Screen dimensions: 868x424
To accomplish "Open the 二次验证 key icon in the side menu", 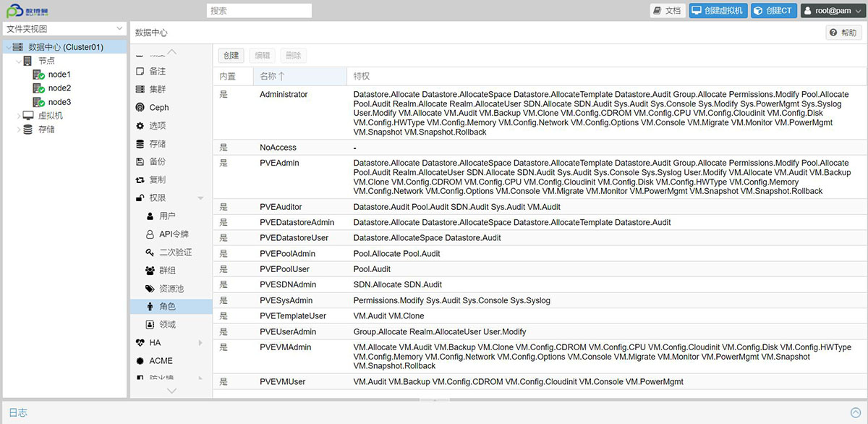I will [x=150, y=253].
